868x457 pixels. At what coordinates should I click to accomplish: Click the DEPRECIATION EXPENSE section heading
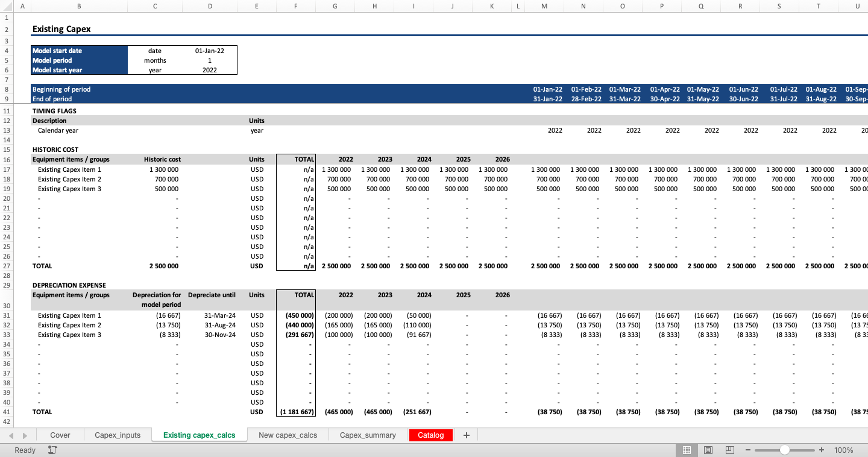69,285
